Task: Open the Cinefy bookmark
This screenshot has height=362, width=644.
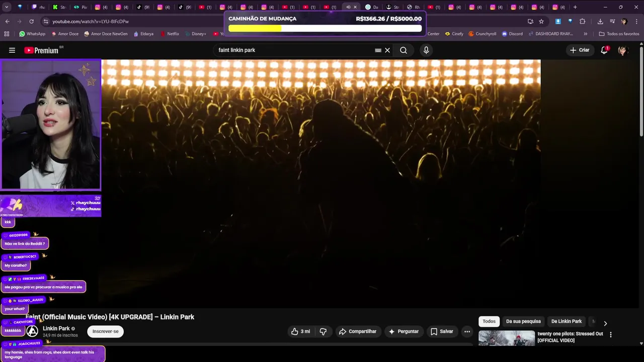Action: click(454, 34)
